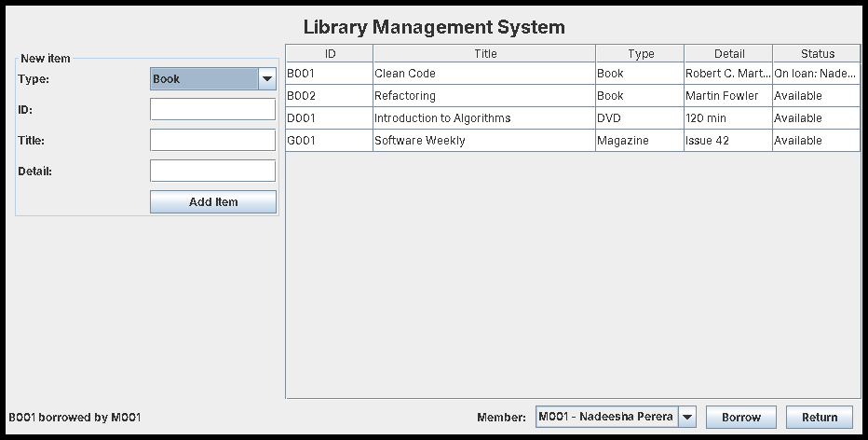
Task: Open the Member combo box M001 - Nadeesha Perera
Action: pyautogui.click(x=616, y=417)
